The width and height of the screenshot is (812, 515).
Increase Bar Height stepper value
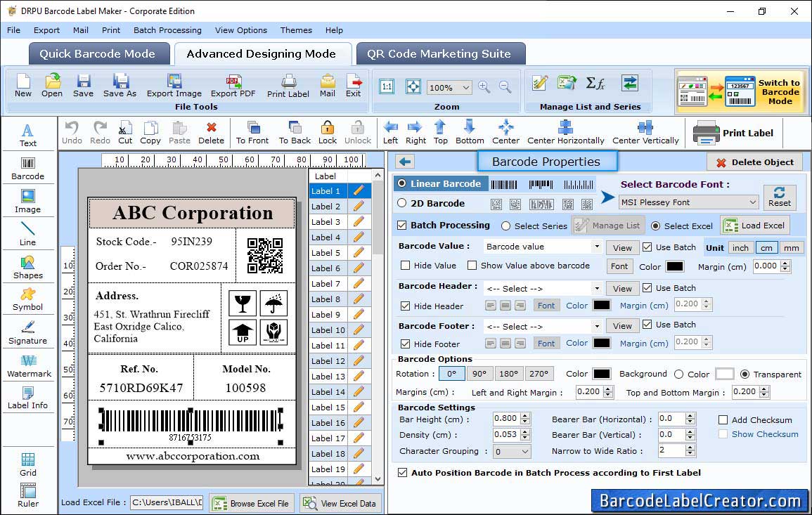[x=526, y=416]
